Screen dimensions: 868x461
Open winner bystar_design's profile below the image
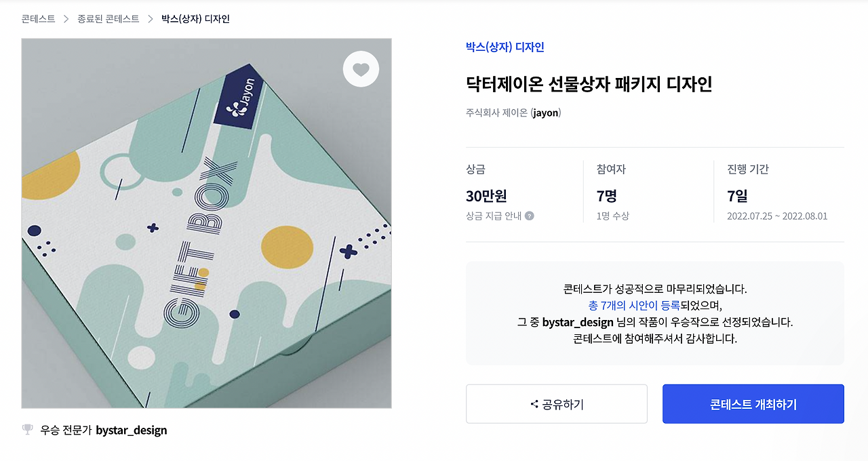pyautogui.click(x=132, y=430)
